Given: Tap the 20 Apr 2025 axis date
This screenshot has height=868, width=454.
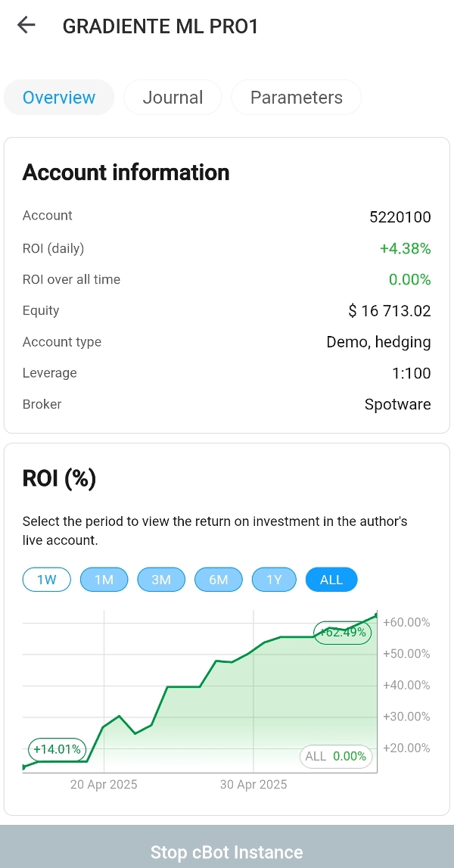Looking at the screenshot, I should 104,785.
